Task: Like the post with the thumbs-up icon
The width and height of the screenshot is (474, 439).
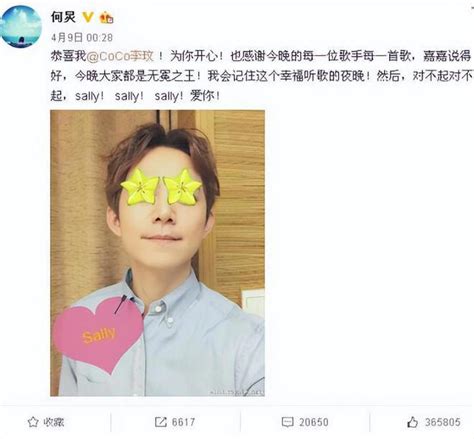Action: coord(412,422)
